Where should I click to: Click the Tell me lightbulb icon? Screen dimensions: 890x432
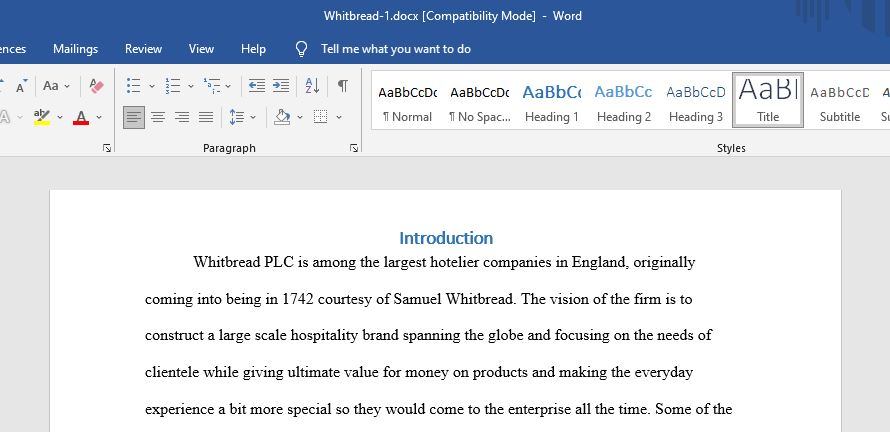301,49
